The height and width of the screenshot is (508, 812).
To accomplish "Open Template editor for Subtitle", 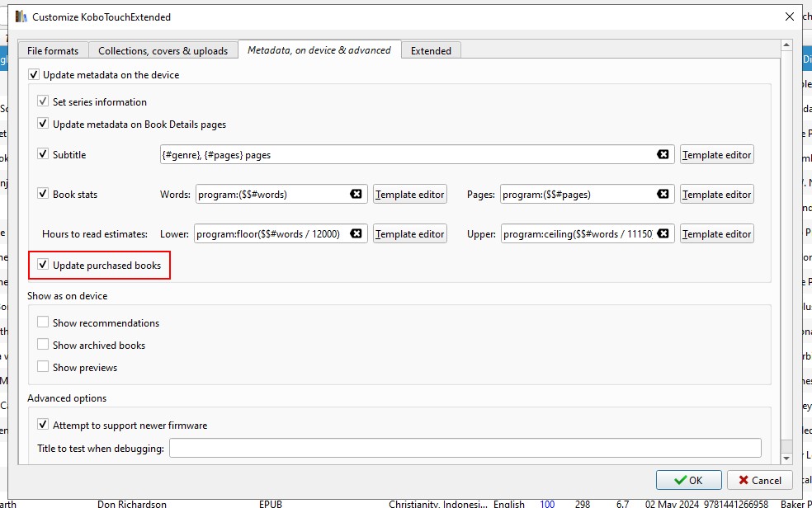I will coord(717,155).
